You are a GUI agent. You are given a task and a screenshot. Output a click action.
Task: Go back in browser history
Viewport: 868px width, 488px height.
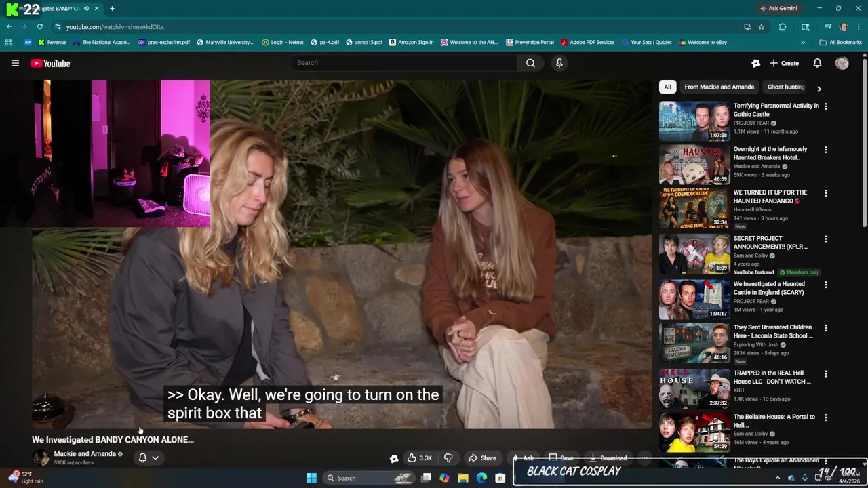[x=9, y=27]
